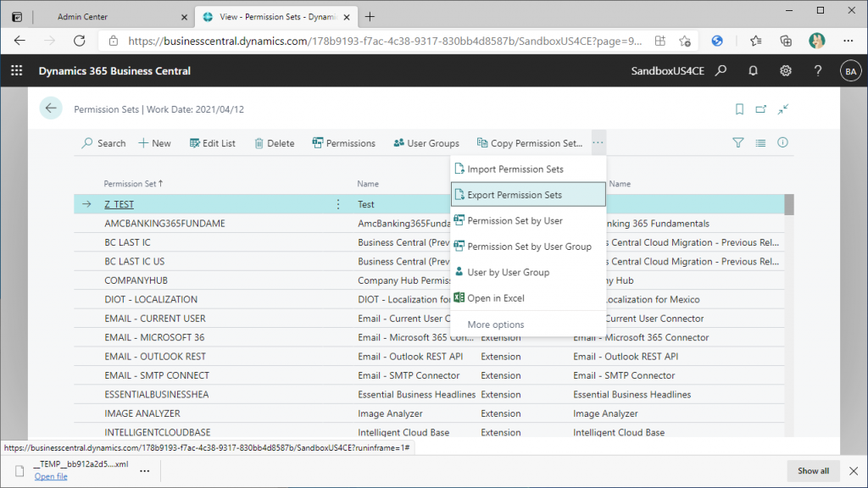Image resolution: width=868 pixels, height=488 pixels.
Task: Click Delete in the action bar
Action: (275, 143)
